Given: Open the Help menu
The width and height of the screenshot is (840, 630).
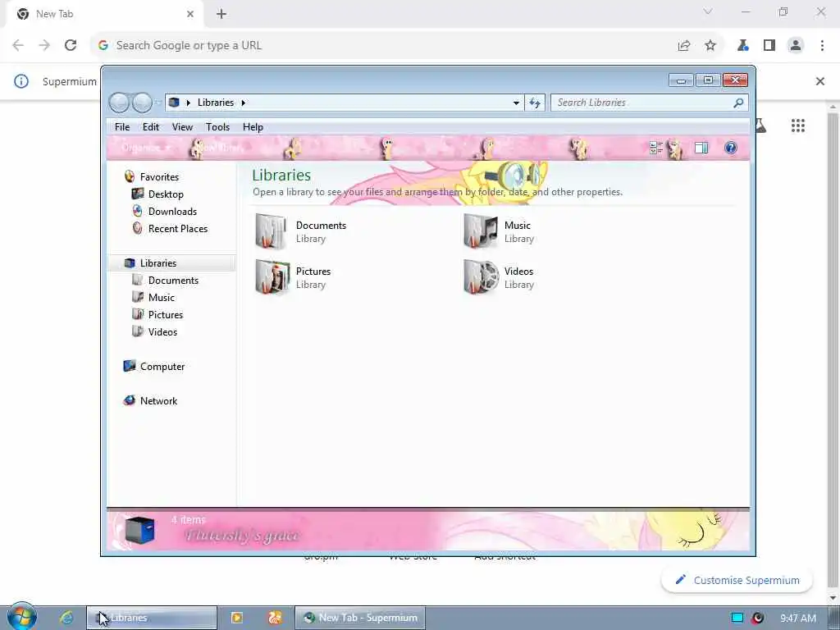Looking at the screenshot, I should [253, 127].
